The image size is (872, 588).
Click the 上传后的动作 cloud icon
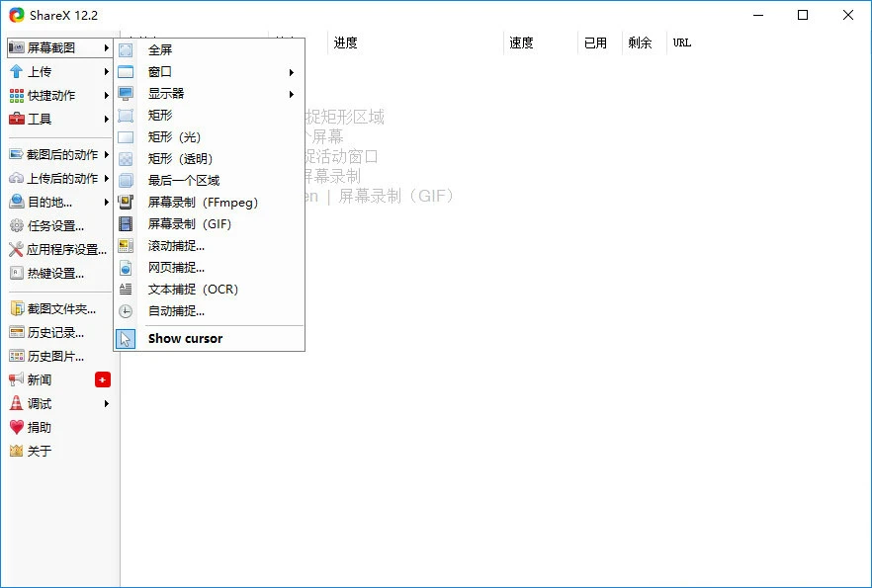[x=16, y=179]
